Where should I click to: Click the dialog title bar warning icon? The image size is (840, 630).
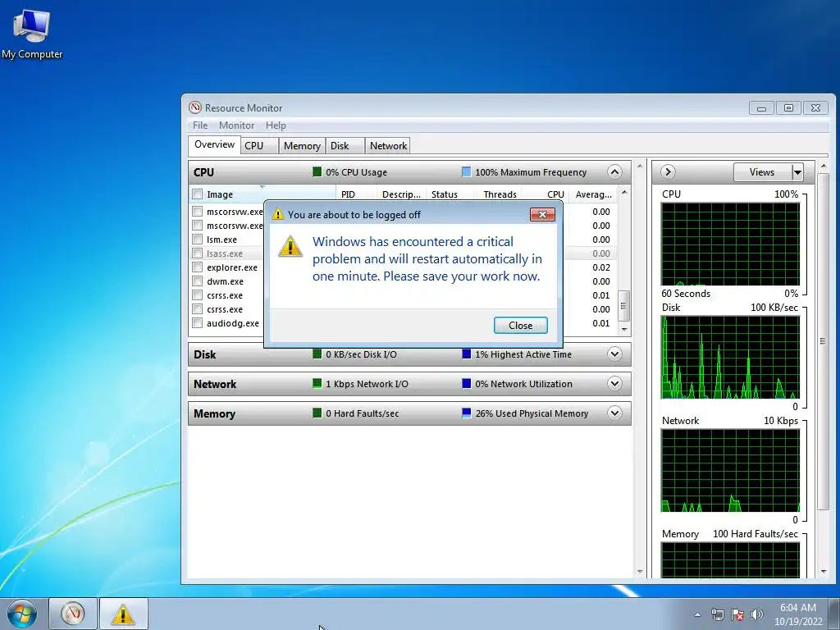(277, 214)
